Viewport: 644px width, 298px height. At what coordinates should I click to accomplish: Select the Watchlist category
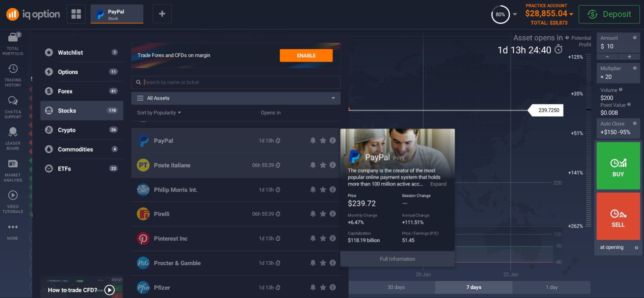click(x=82, y=52)
